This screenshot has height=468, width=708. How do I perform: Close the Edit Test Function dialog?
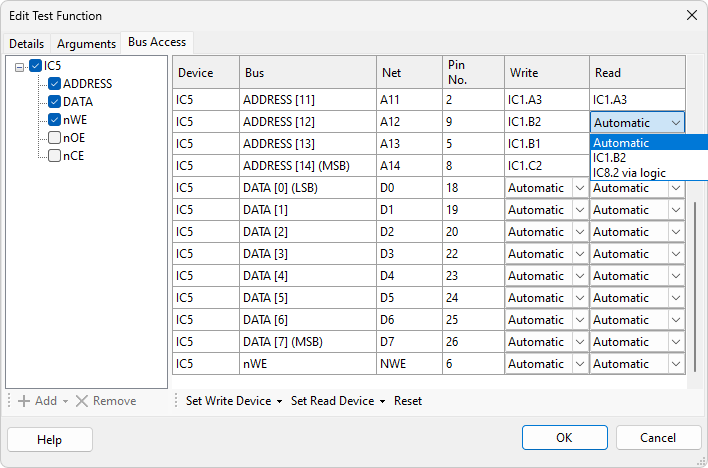pyautogui.click(x=690, y=15)
